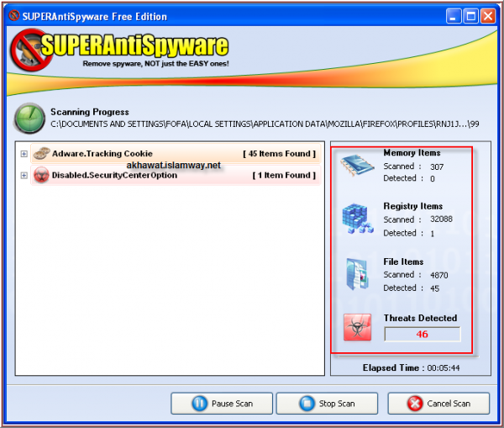This screenshot has height=428, width=504.
Task: Click the Threats Detected value 46
Action: (423, 334)
